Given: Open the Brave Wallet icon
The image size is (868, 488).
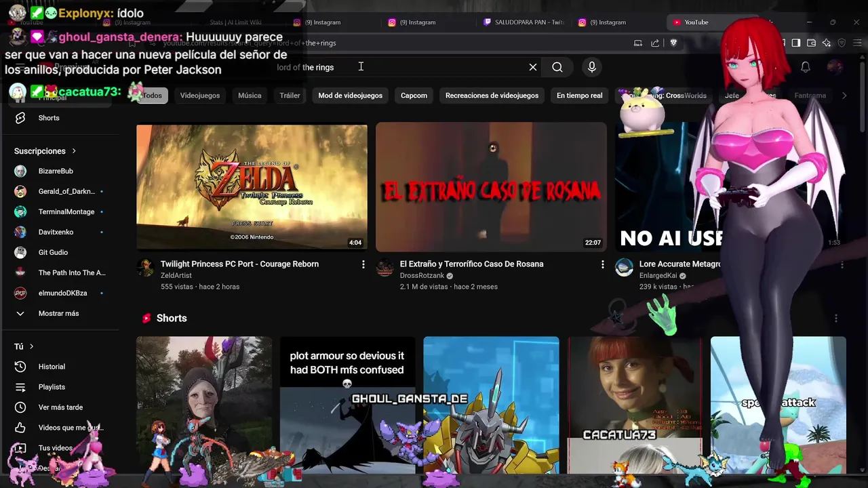Looking at the screenshot, I should (x=812, y=43).
